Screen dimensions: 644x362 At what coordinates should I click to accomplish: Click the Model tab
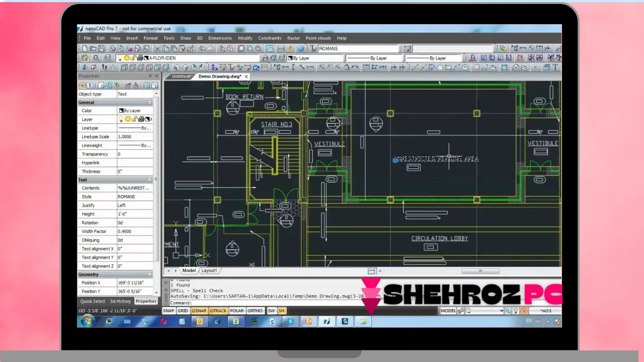click(x=189, y=270)
